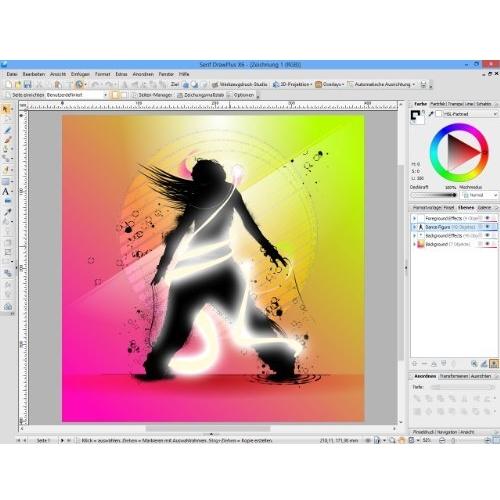
Task: Expand the Background layer
Action: point(414,244)
